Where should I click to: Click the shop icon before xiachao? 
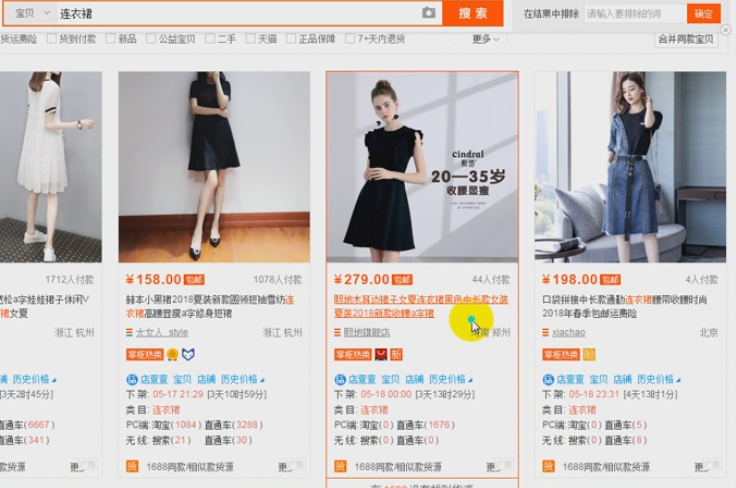pos(545,332)
